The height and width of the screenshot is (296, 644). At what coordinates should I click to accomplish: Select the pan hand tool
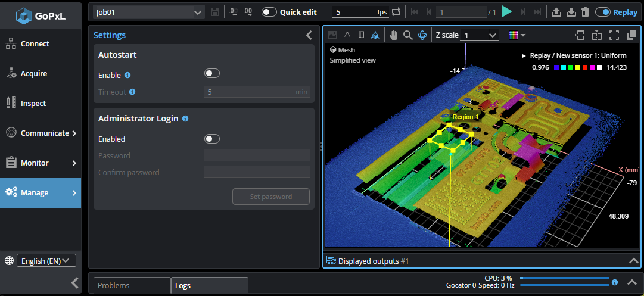click(x=393, y=35)
